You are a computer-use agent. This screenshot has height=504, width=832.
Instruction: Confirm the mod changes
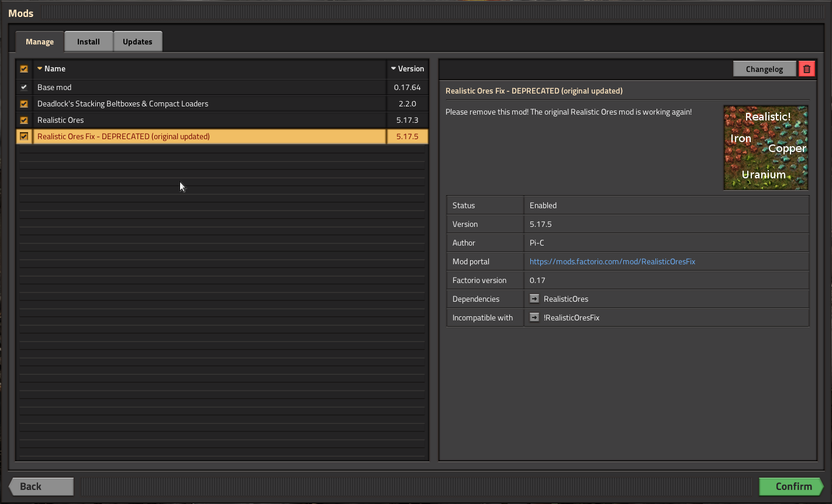click(791, 486)
